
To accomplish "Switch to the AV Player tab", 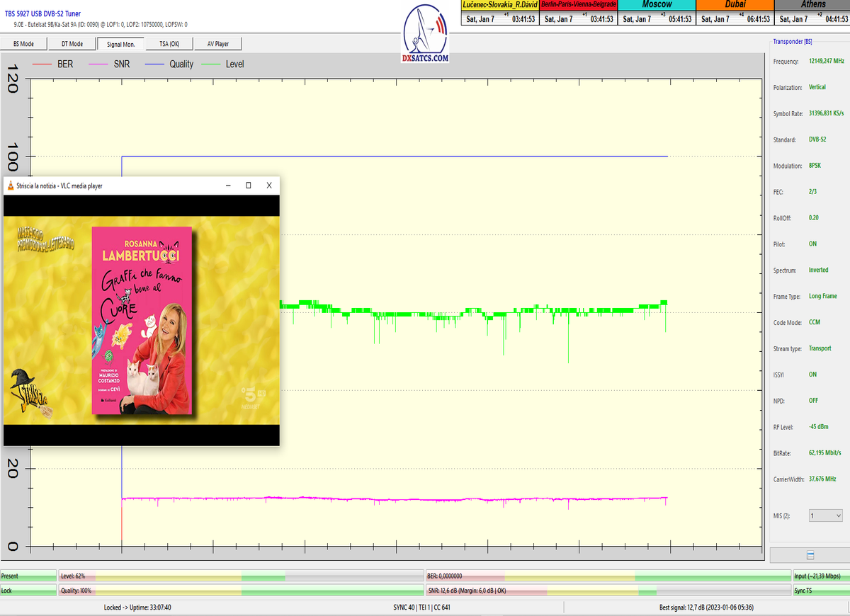I will click(217, 44).
